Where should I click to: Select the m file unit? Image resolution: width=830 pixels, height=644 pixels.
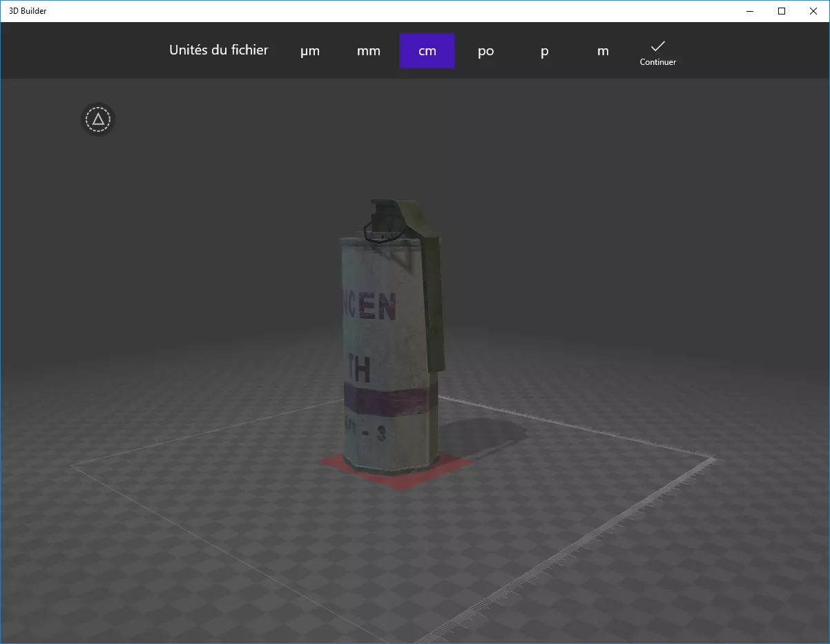604,51
